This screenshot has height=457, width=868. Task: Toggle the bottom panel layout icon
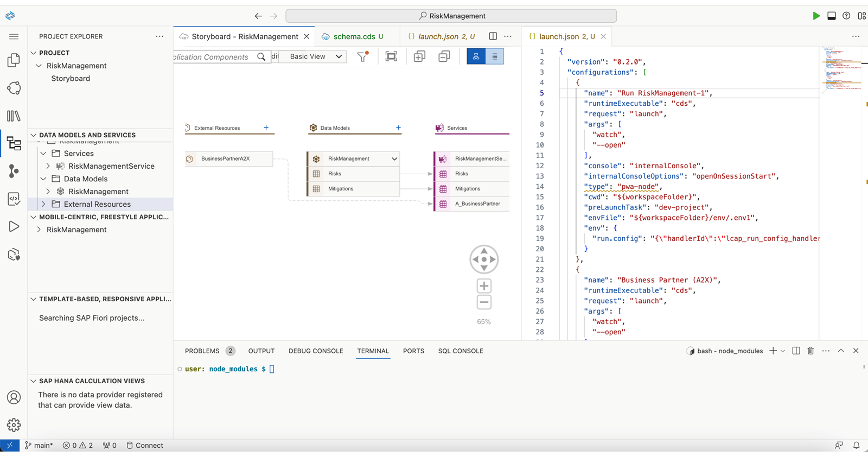831,16
